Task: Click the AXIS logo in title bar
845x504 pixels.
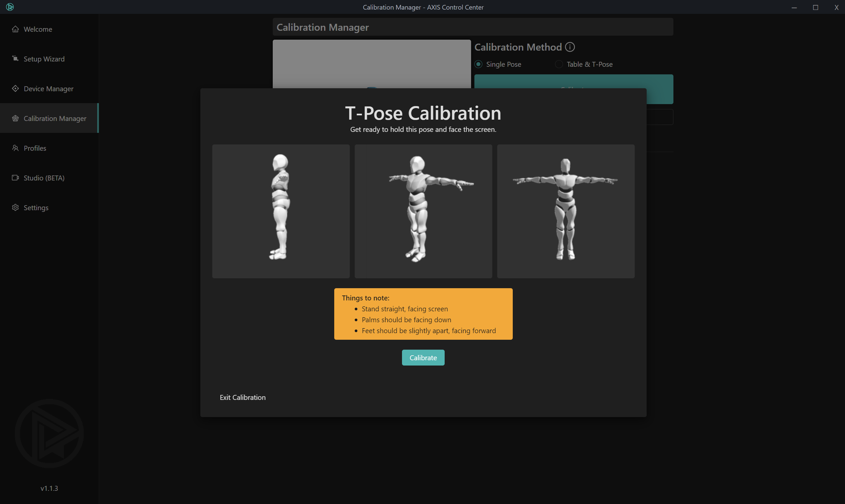Action: tap(10, 7)
